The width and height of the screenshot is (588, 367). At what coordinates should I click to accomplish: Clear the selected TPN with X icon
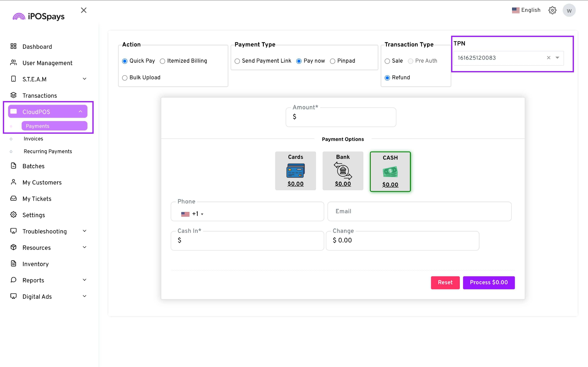point(548,58)
